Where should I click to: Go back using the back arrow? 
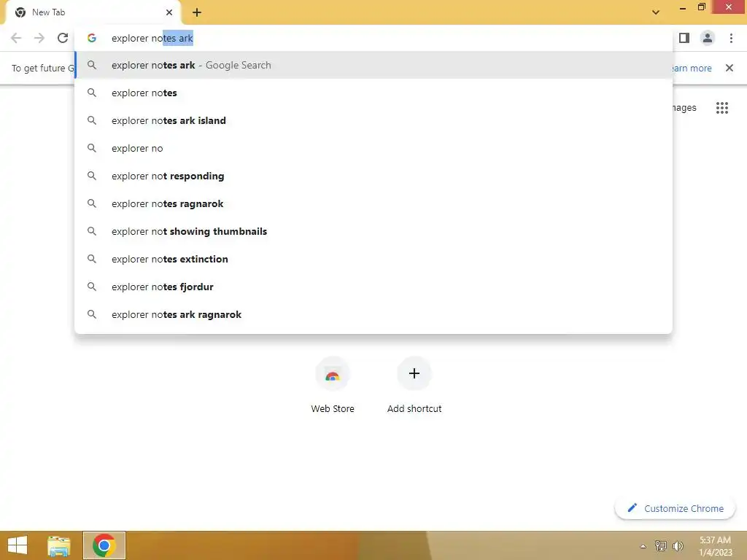[x=16, y=38]
